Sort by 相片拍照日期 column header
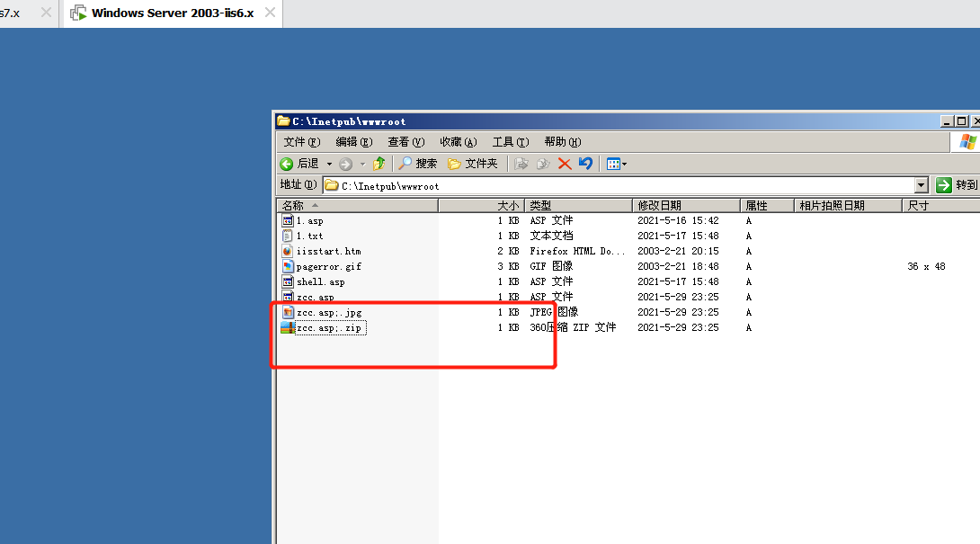Viewport: 980px width, 544px height. point(848,206)
